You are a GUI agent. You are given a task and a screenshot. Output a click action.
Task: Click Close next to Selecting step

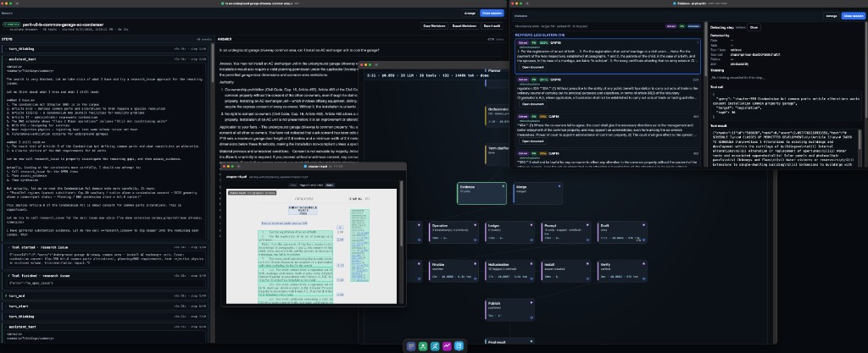[x=754, y=27]
